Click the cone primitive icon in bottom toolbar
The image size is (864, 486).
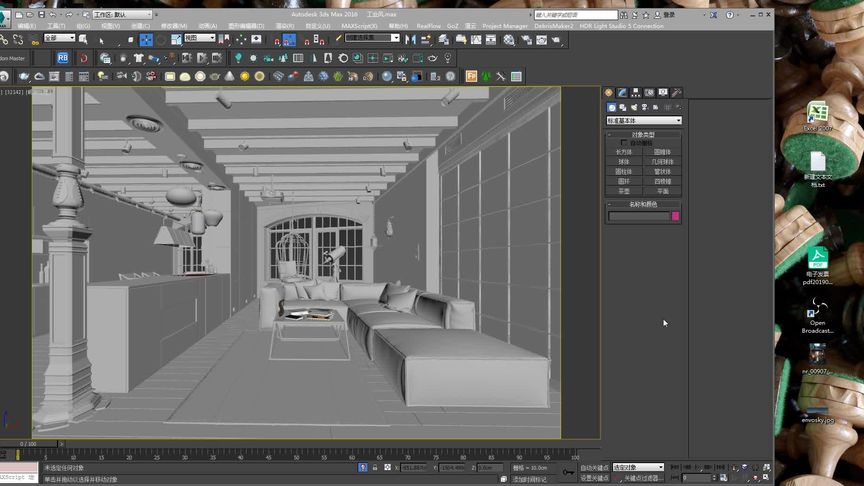[x=229, y=77]
